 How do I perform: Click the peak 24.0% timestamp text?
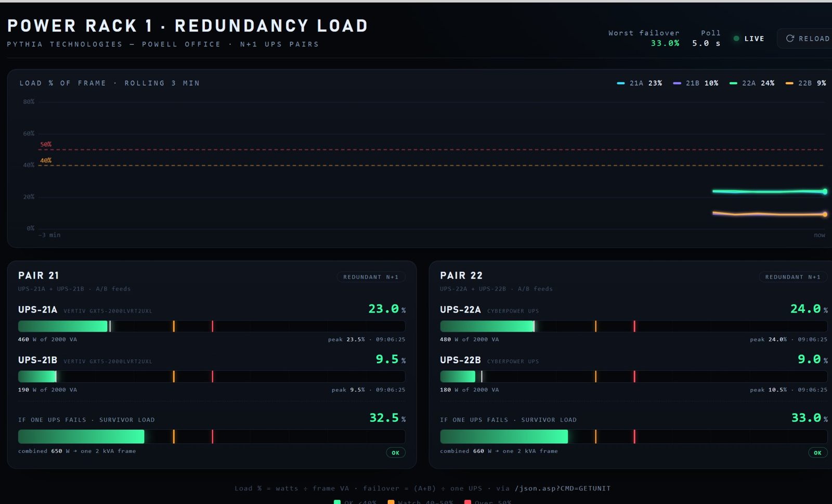point(788,339)
